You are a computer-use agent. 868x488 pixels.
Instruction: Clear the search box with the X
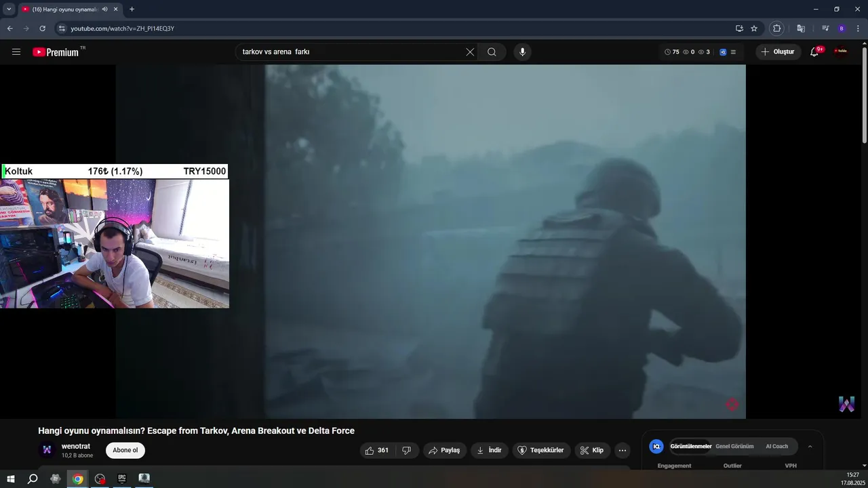click(470, 52)
